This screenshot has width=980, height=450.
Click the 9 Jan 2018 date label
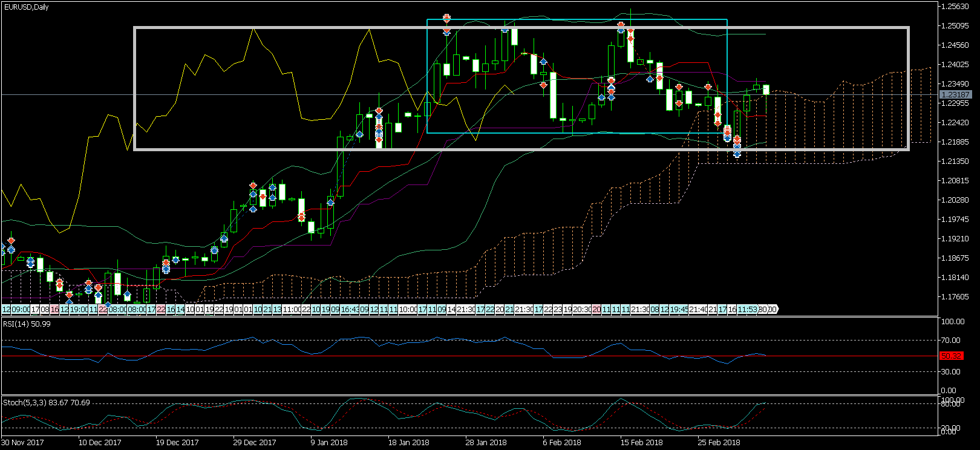click(x=330, y=442)
